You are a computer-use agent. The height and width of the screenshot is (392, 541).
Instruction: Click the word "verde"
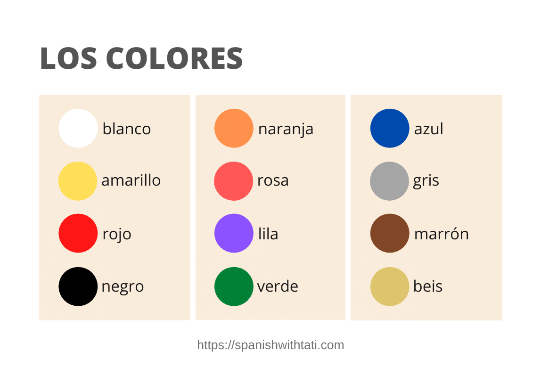coord(278,286)
